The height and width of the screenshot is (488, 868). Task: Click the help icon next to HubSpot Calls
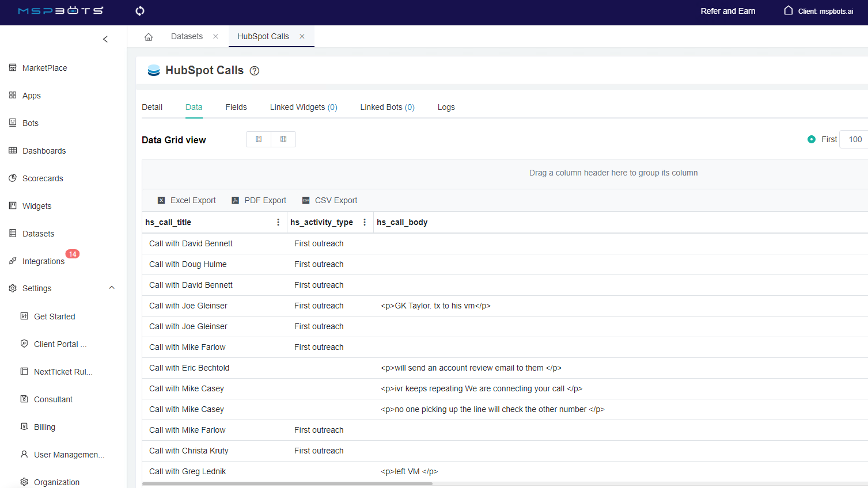click(x=255, y=71)
